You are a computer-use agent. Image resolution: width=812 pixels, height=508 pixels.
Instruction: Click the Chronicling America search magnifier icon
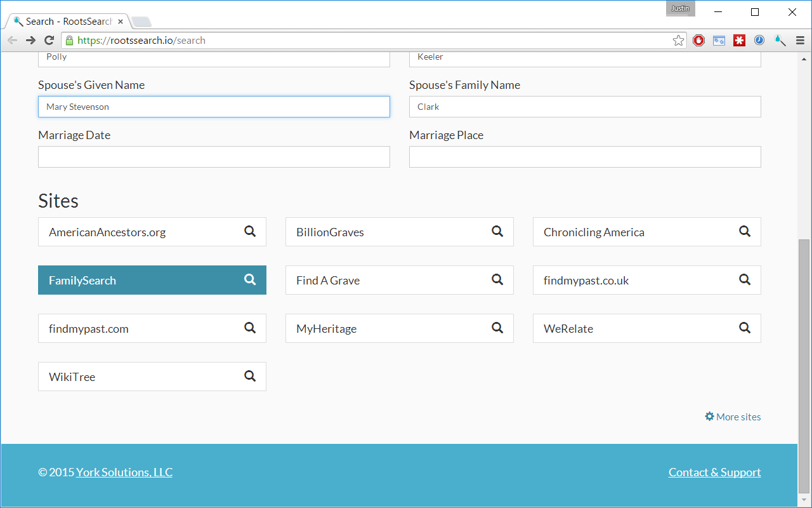[745, 231]
